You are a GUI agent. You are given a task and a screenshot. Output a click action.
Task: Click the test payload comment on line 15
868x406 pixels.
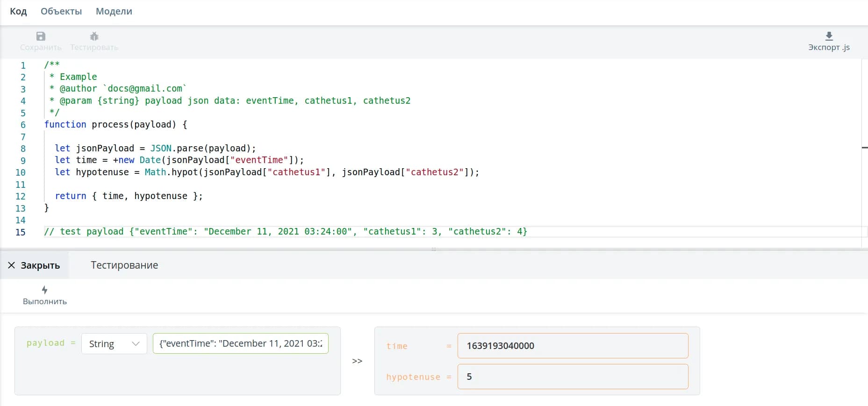(x=285, y=232)
